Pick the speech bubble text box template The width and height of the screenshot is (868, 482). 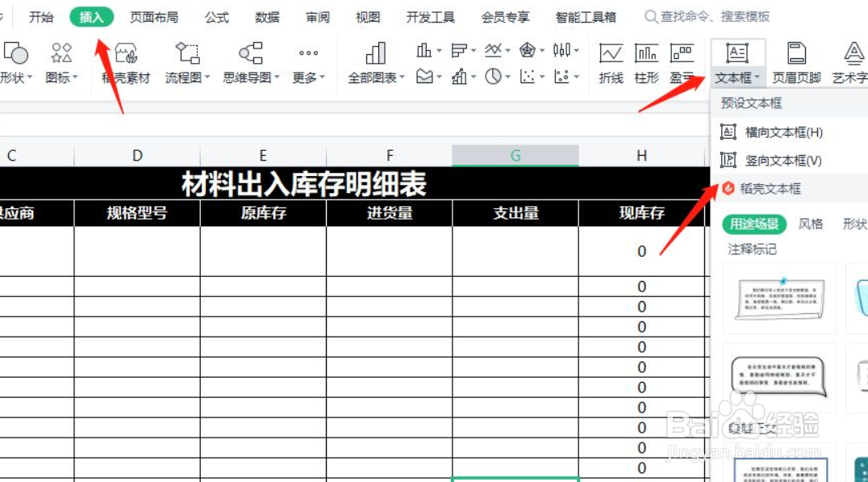(779, 378)
